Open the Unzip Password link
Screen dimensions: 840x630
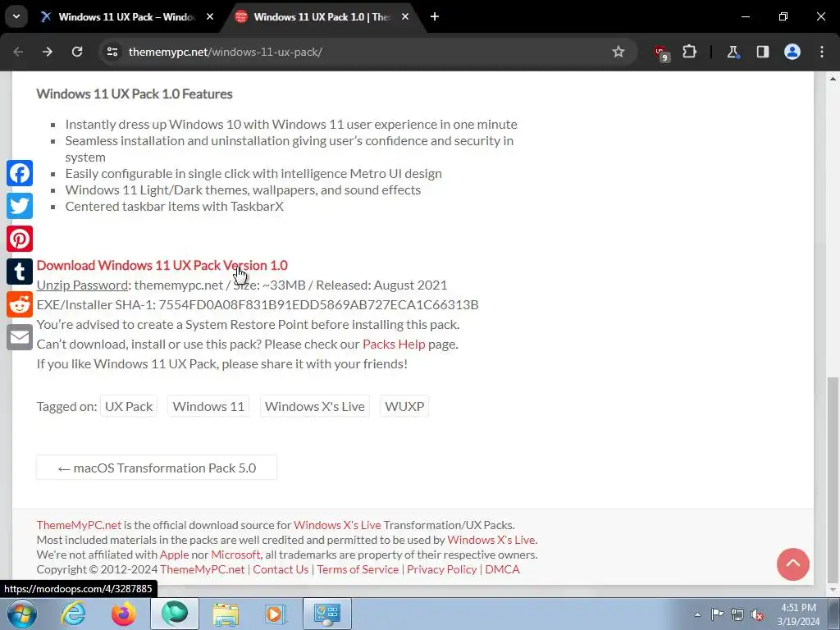coord(82,285)
